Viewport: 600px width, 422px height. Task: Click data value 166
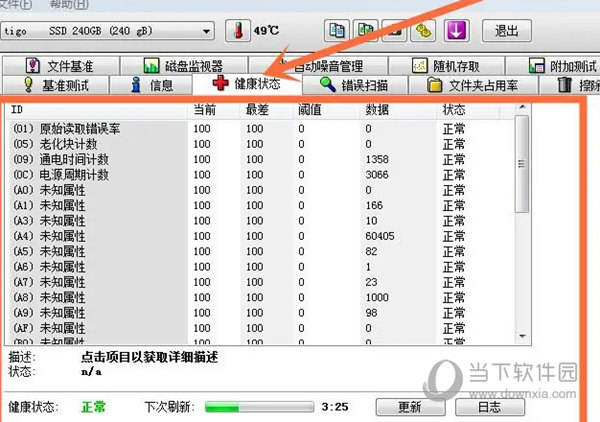coord(374,205)
